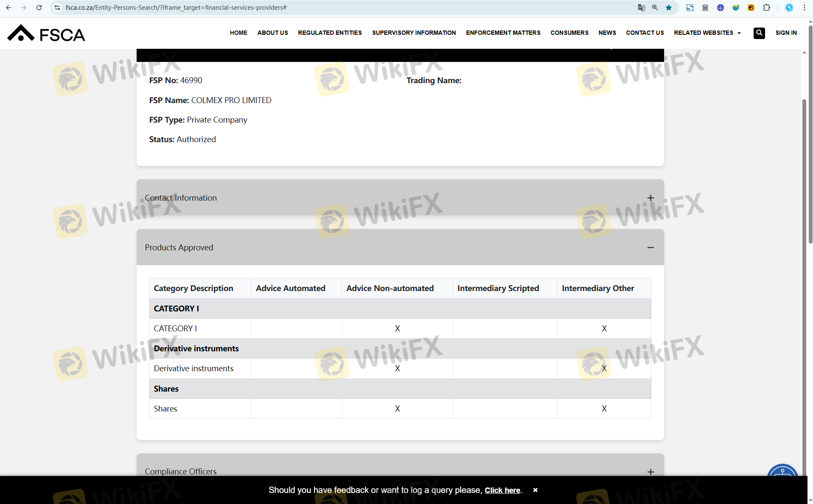Click the FSCA logo
The width and height of the screenshot is (813, 504).
point(46,34)
